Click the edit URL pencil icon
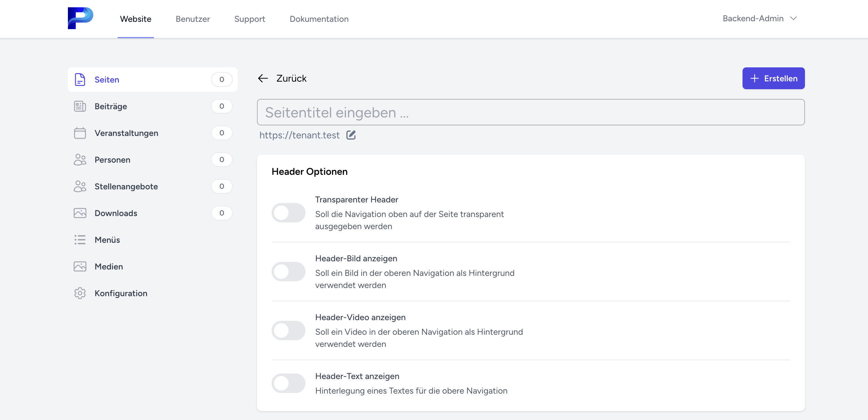868x420 pixels. point(351,135)
